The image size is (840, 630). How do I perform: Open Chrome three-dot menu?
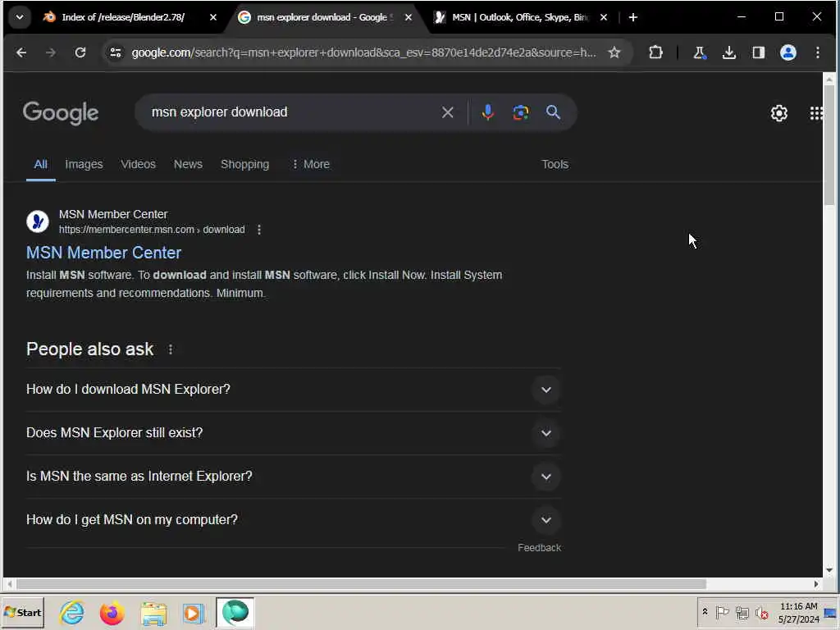(x=818, y=52)
